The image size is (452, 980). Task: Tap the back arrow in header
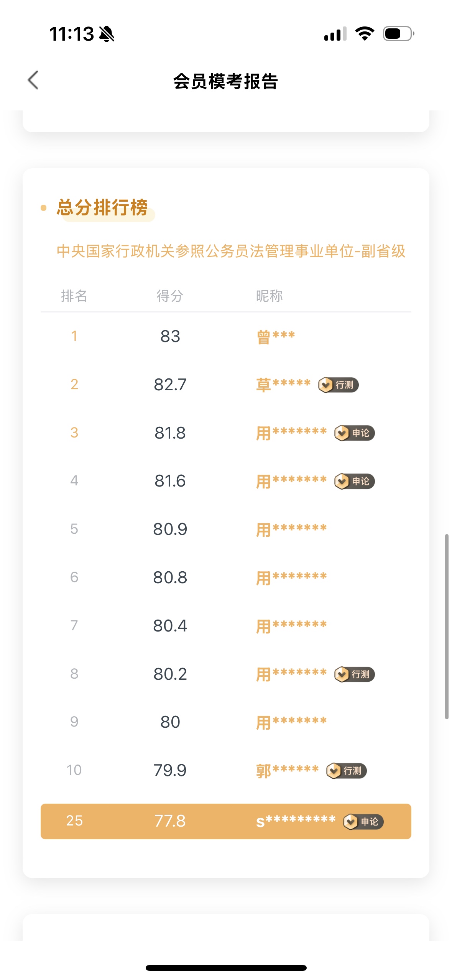(33, 80)
